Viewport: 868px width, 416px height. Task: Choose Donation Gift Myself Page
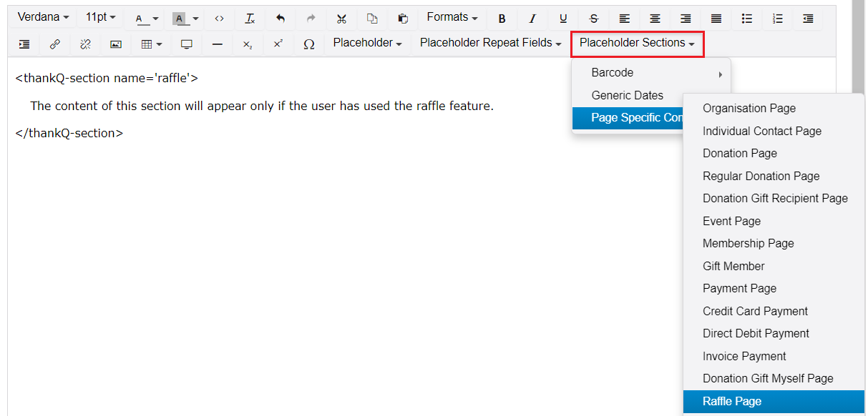click(x=774, y=379)
